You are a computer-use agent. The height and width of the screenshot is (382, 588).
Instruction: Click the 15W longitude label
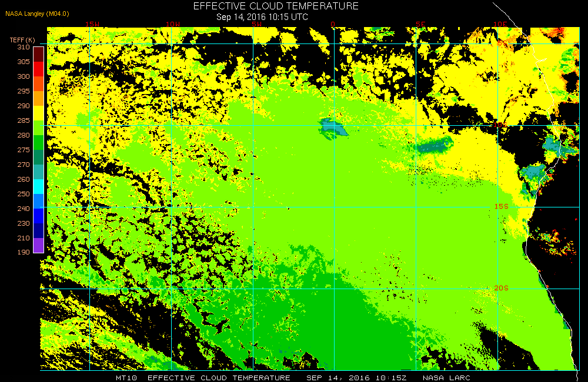(x=92, y=24)
